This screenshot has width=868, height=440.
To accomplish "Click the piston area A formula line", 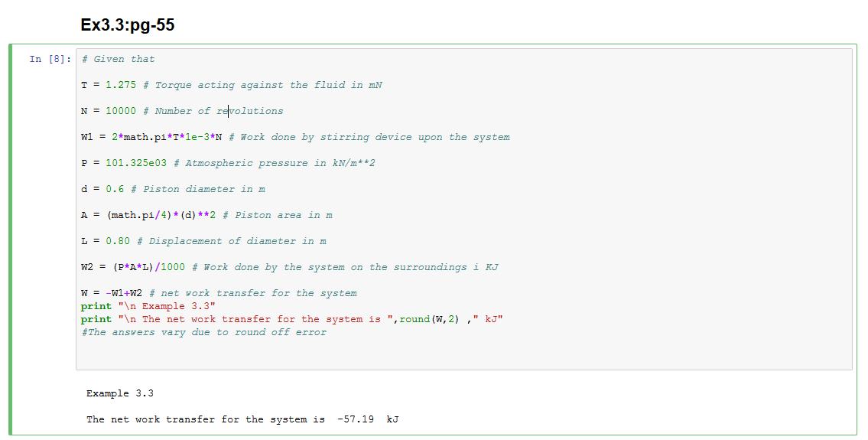I will [x=206, y=215].
